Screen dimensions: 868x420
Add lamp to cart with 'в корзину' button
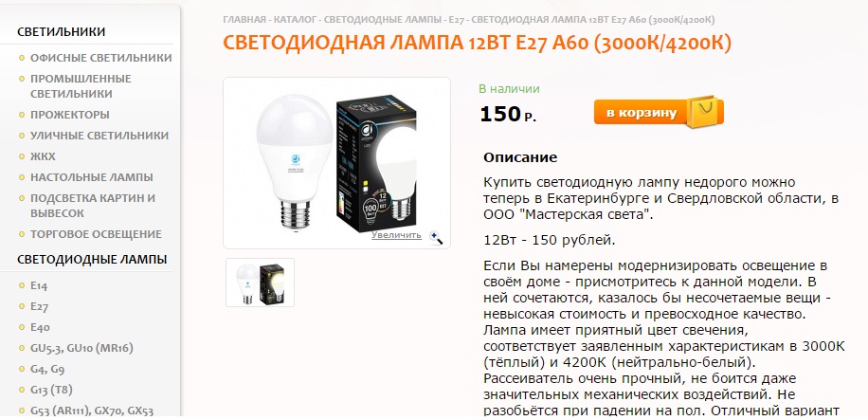(x=659, y=113)
